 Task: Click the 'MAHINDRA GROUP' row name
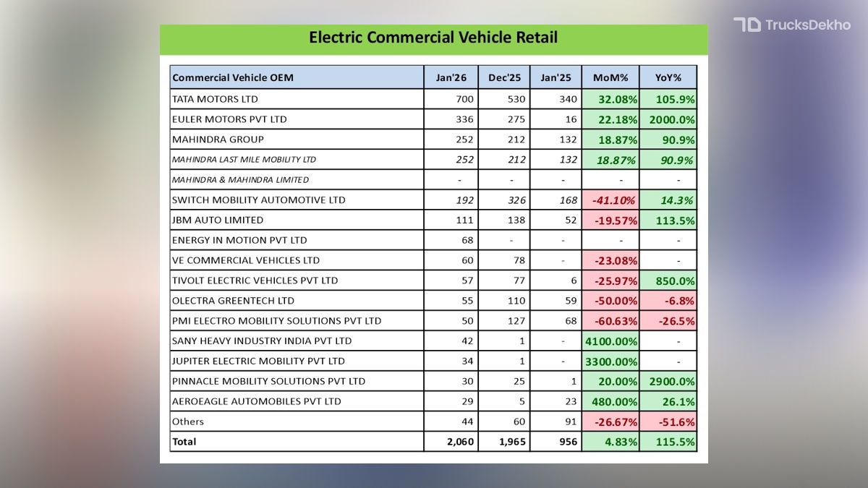tap(218, 140)
